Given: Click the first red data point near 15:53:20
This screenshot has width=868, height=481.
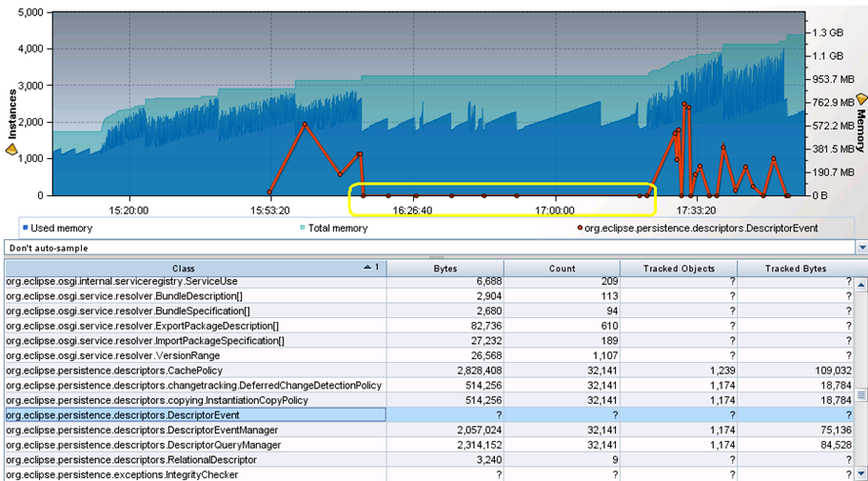Looking at the screenshot, I should pos(269,192).
